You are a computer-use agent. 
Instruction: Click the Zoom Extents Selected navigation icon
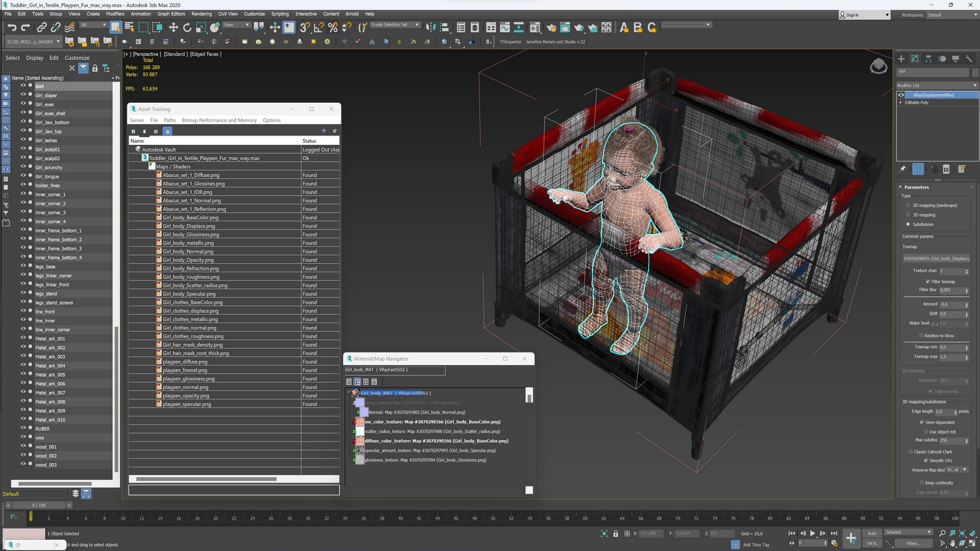pos(962,533)
